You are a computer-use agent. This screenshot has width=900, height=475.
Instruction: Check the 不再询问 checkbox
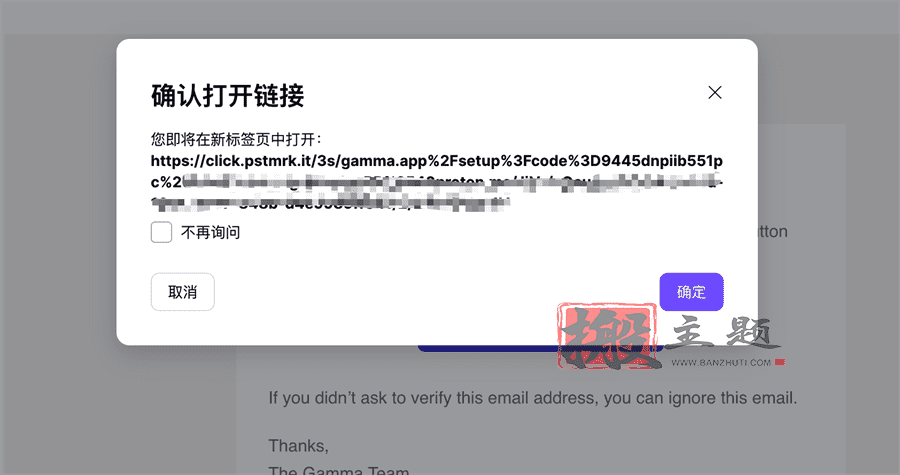161,232
